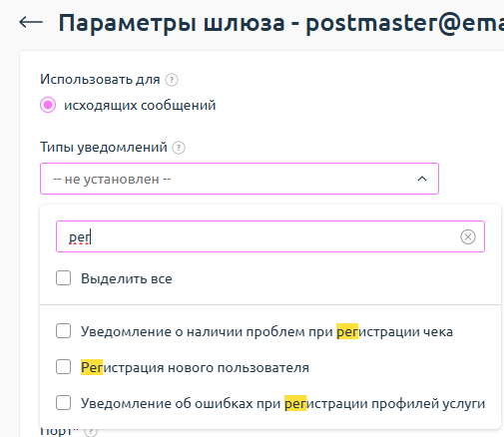Click the "Типы уведомлений" field label

pyautogui.click(x=104, y=147)
